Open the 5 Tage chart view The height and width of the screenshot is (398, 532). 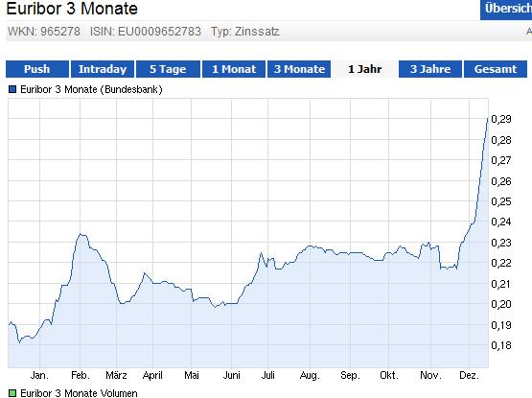[168, 69]
